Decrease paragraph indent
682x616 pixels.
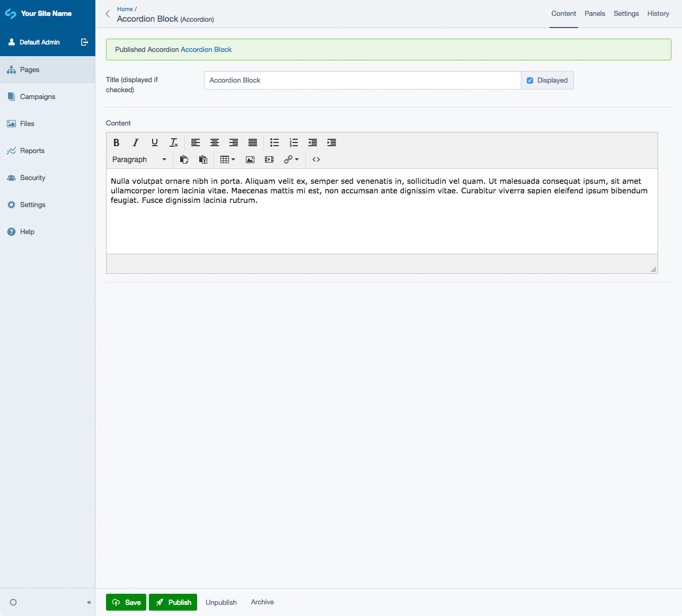313,142
